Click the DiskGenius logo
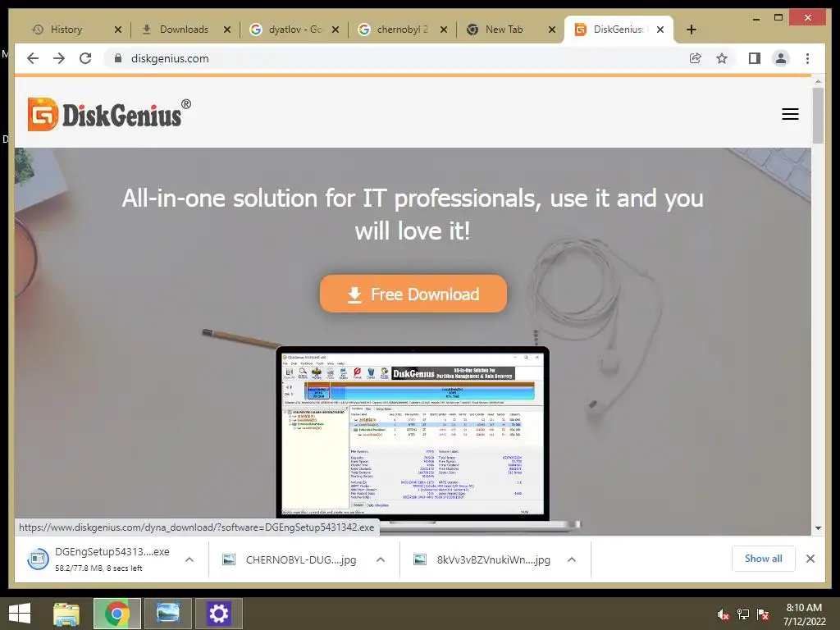Screen dimensions: 840x630 (109, 114)
